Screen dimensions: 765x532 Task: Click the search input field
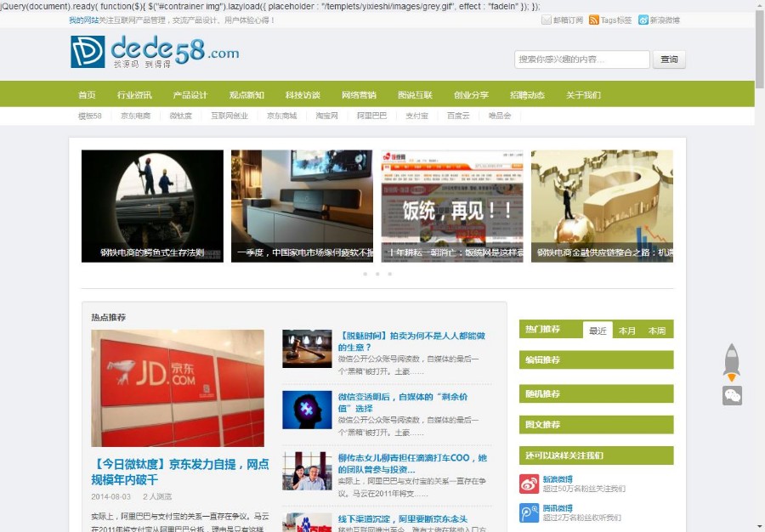tap(581, 59)
